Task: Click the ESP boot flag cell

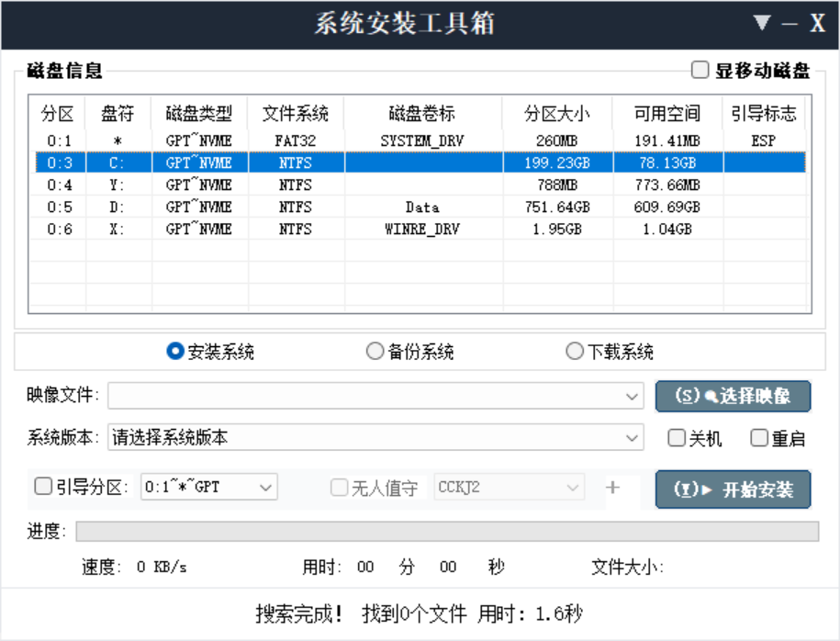Action: (764, 141)
